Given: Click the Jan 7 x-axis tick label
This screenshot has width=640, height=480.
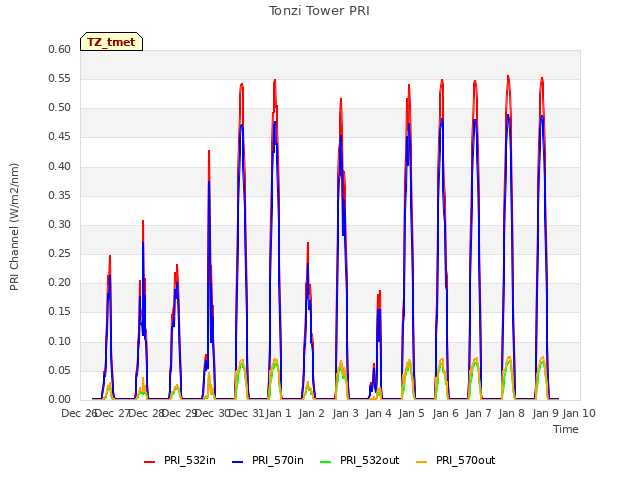Looking at the screenshot, I should (478, 413).
